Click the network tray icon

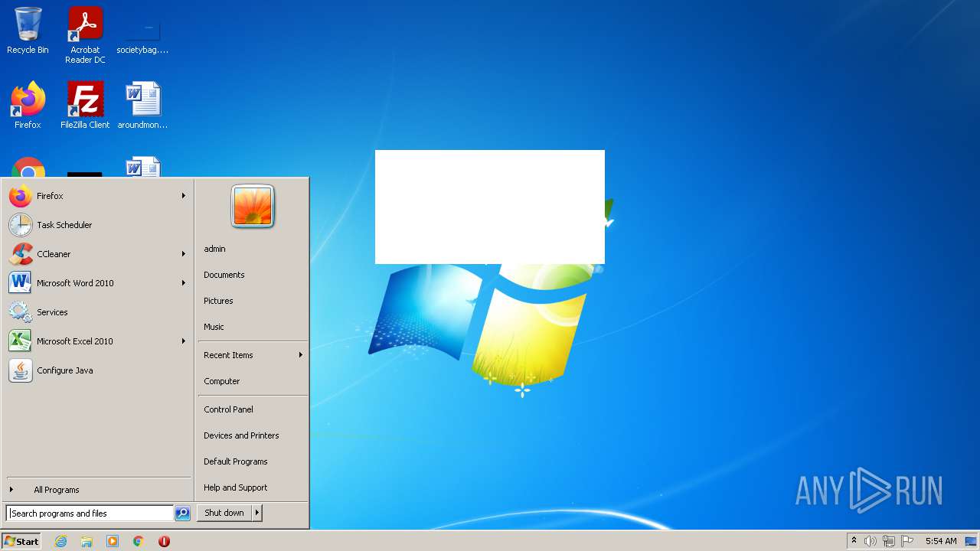point(889,541)
